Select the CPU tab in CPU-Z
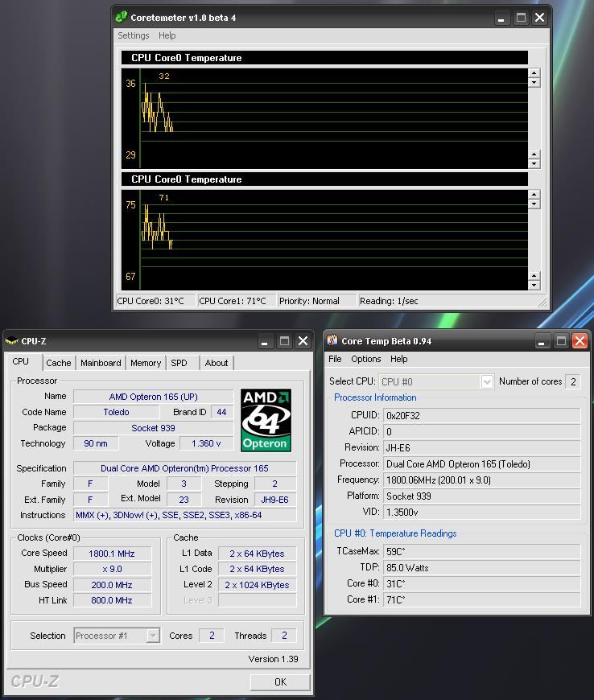 21,361
